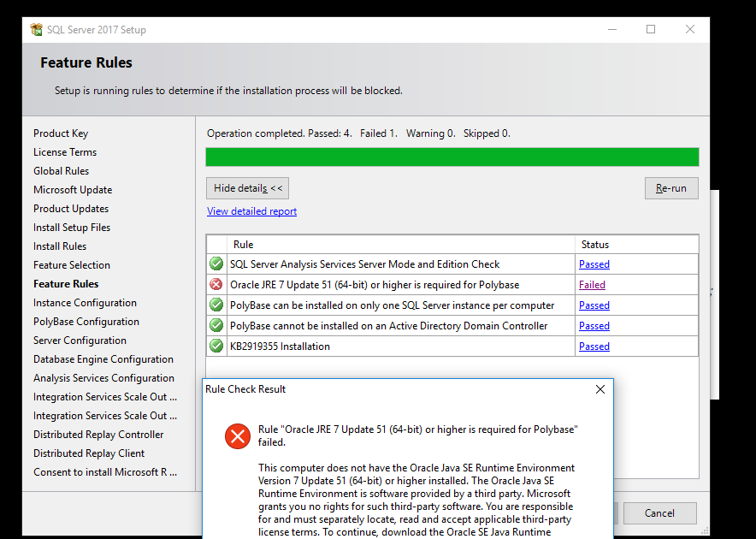Select the Server Configuration step
The width and height of the screenshot is (756, 539).
tap(80, 341)
